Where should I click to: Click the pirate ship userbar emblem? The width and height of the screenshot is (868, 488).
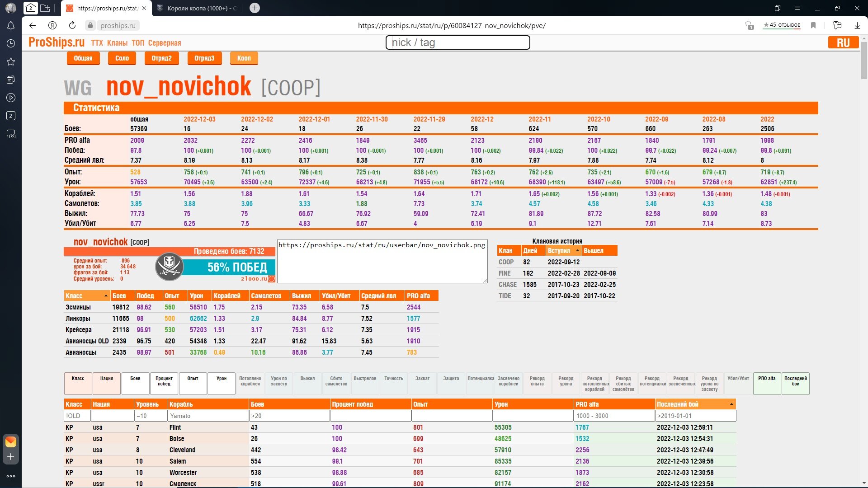tap(169, 266)
